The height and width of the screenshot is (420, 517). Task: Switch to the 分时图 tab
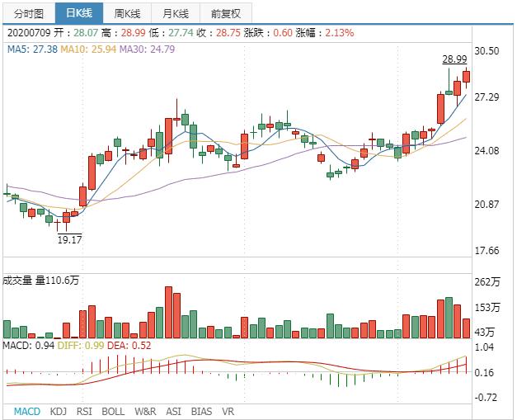pyautogui.click(x=28, y=14)
